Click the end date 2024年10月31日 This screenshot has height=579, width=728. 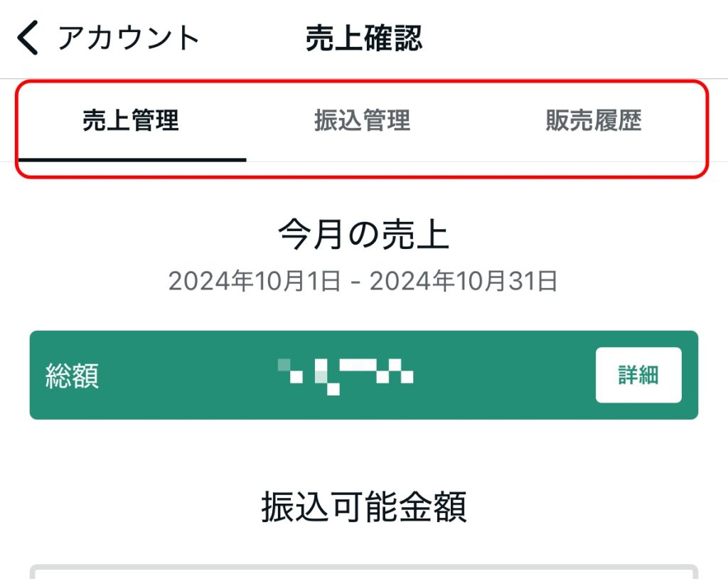point(464,281)
